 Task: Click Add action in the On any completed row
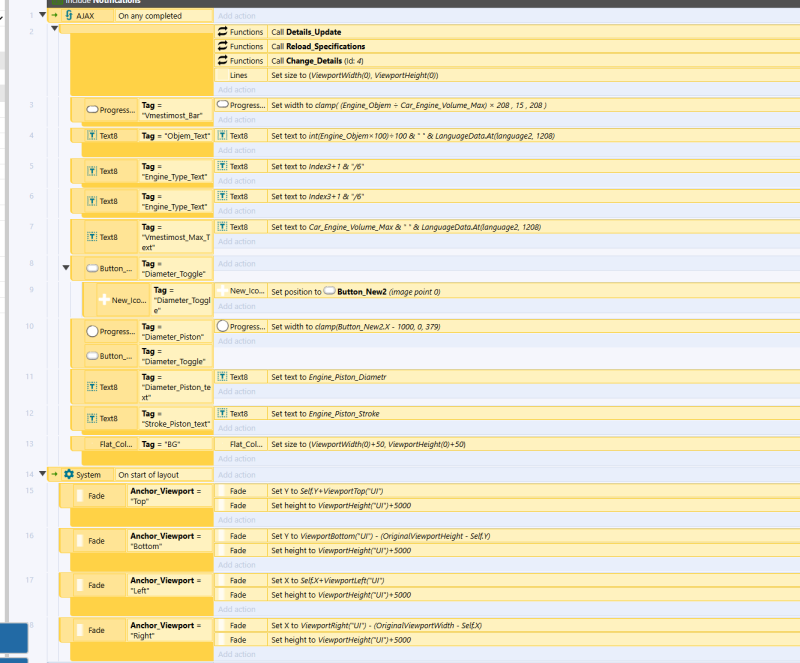237,16
